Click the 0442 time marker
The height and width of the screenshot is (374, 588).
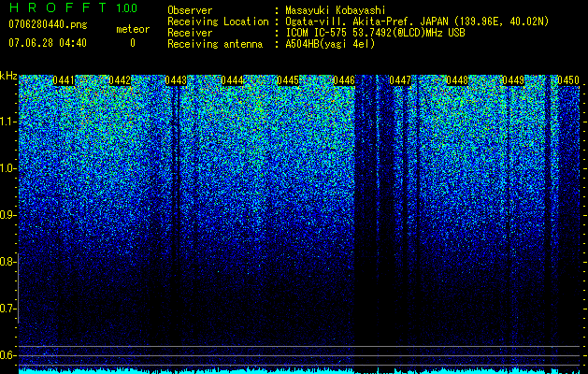120,80
